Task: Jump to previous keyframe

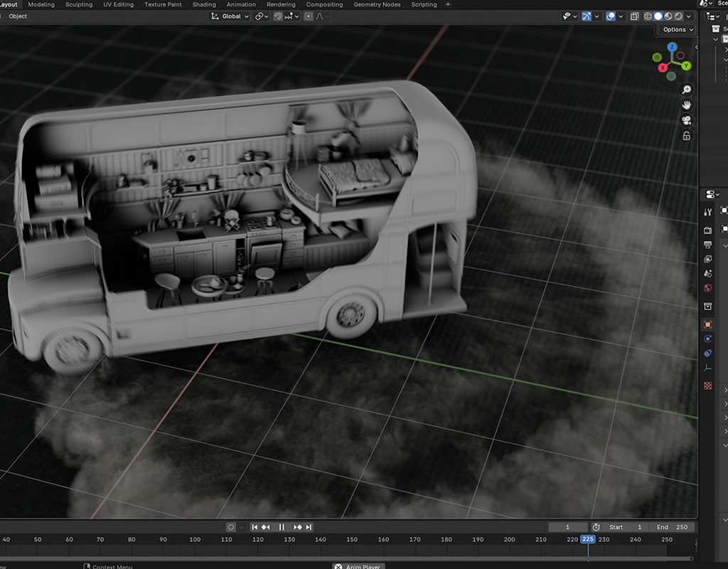Action: 266,527
